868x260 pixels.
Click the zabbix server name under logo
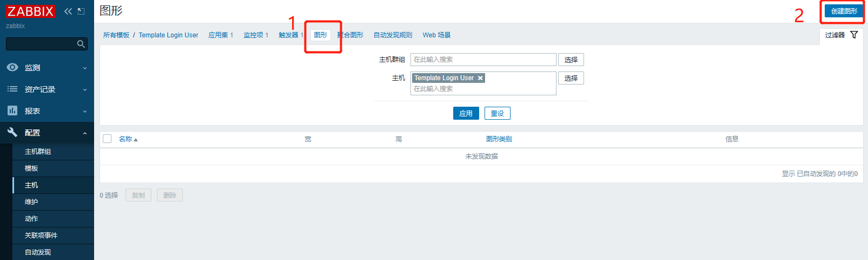pyautogui.click(x=15, y=26)
